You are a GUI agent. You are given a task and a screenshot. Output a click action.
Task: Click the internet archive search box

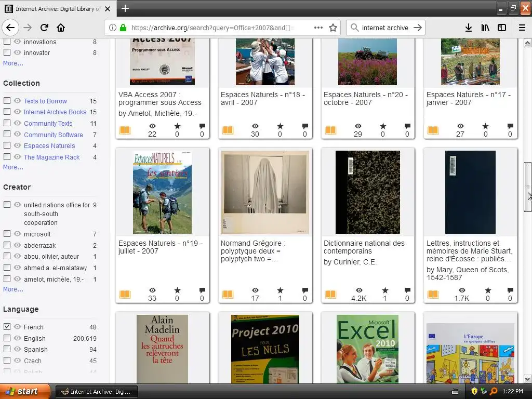click(x=385, y=28)
